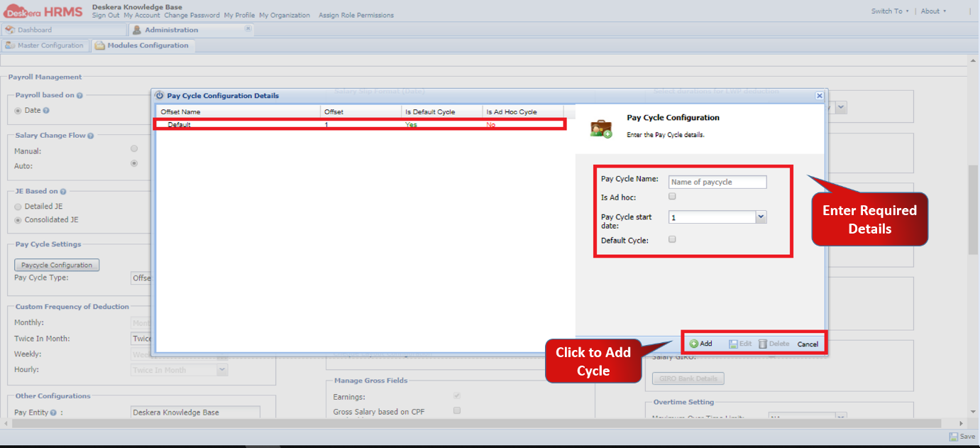
Task: Click the Paycycle Configuration button
Action: tap(56, 264)
